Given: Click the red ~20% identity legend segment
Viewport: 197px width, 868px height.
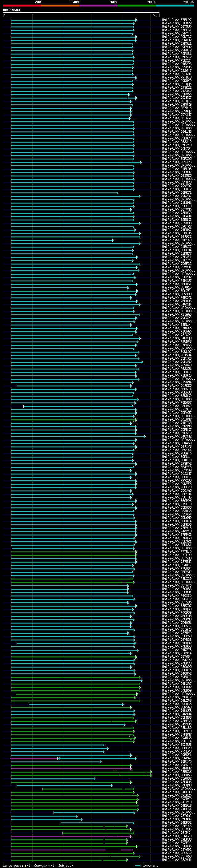Looking at the screenshot, I should (22, 6).
